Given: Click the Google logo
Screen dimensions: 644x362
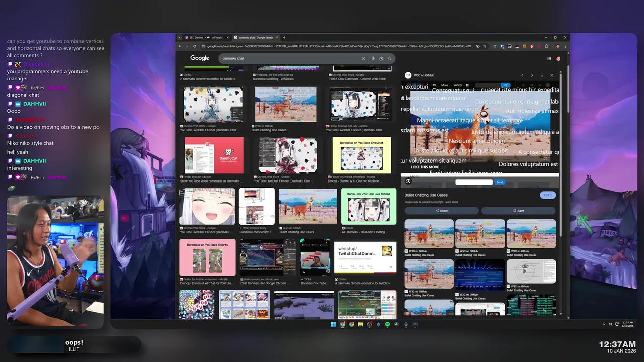Looking at the screenshot, I should pyautogui.click(x=200, y=58).
